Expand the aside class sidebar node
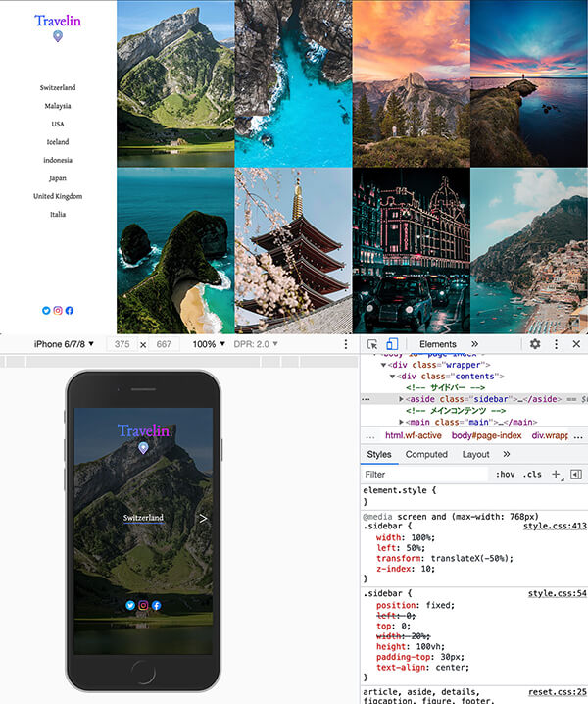Viewport: 588px width, 704px height. (401, 399)
